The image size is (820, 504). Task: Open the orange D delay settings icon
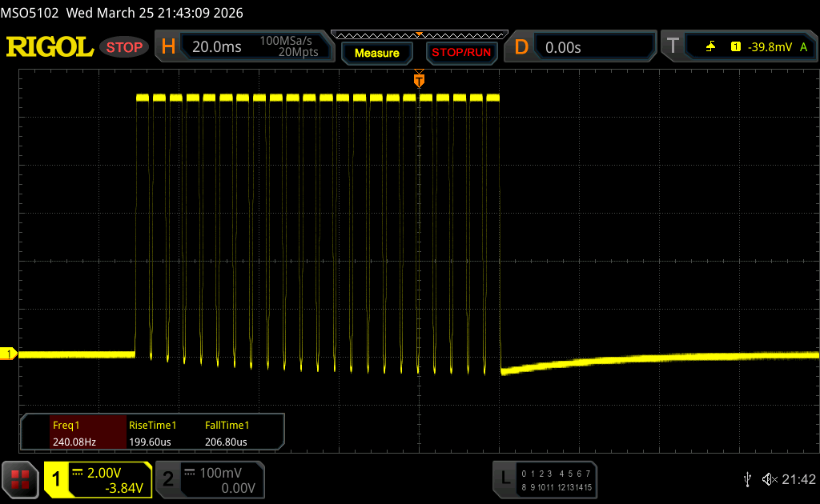click(x=521, y=47)
